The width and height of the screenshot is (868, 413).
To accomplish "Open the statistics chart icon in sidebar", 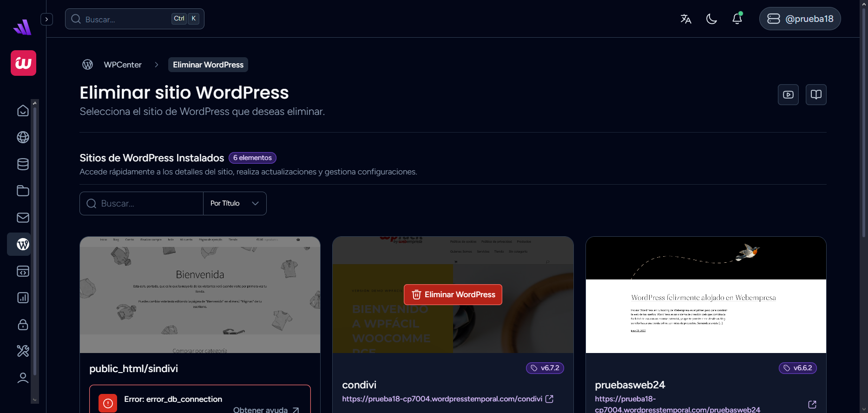I will [x=23, y=298].
